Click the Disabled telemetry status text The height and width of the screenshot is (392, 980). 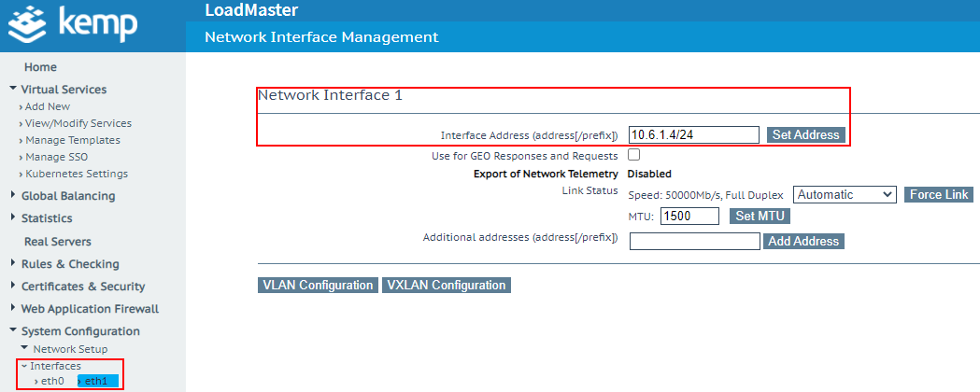(649, 175)
